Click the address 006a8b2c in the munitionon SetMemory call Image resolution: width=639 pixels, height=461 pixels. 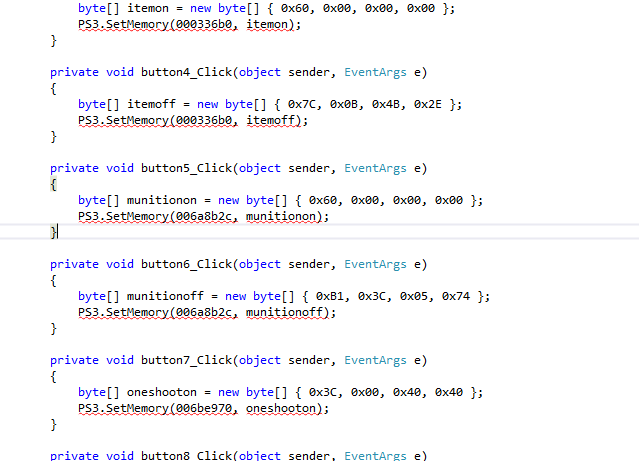[x=203, y=216]
